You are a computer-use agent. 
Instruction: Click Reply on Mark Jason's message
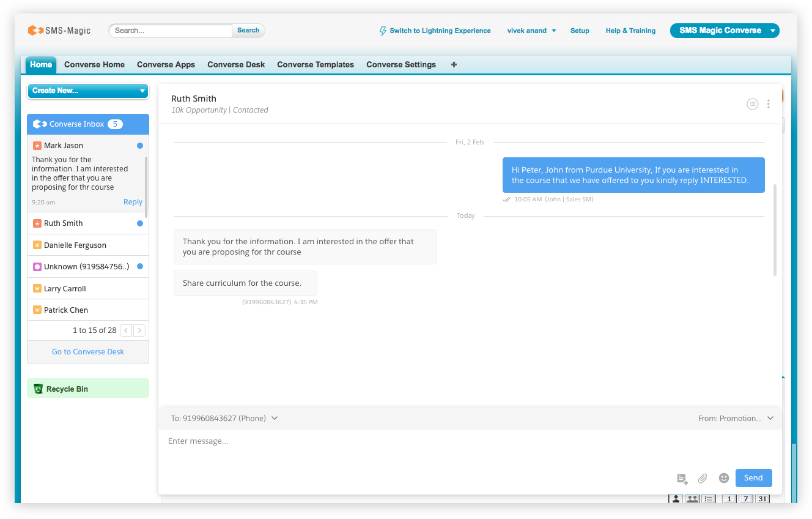133,202
